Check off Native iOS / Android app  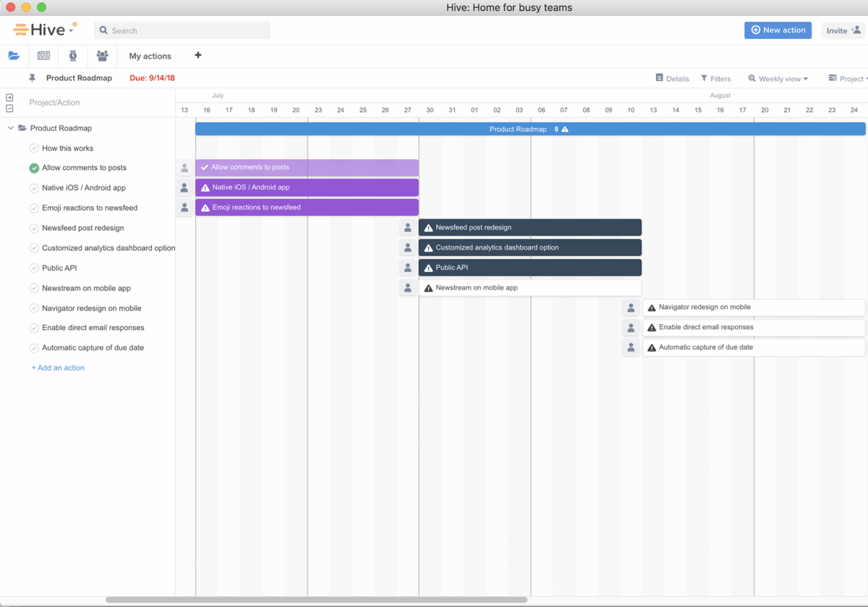(x=34, y=188)
